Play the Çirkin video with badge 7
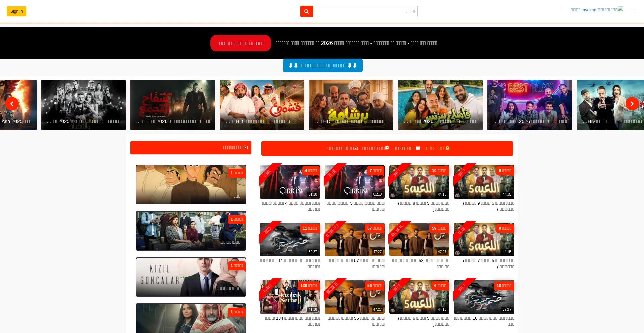This screenshot has height=333, width=644. tap(355, 182)
